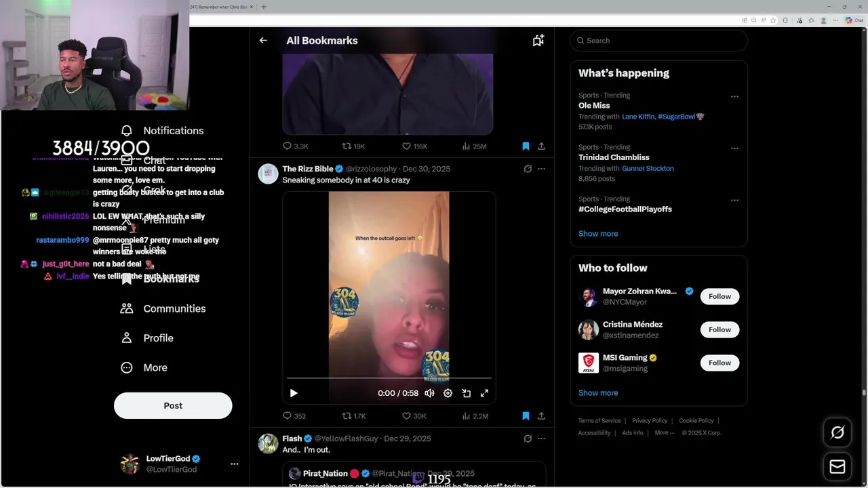Repost the top post with 19K reposts

[x=353, y=146]
